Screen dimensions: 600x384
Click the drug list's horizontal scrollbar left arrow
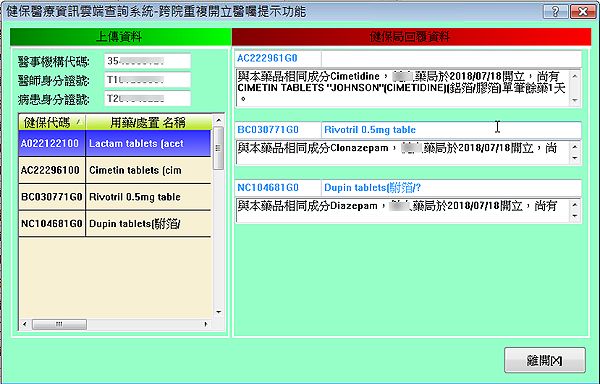coord(25,324)
